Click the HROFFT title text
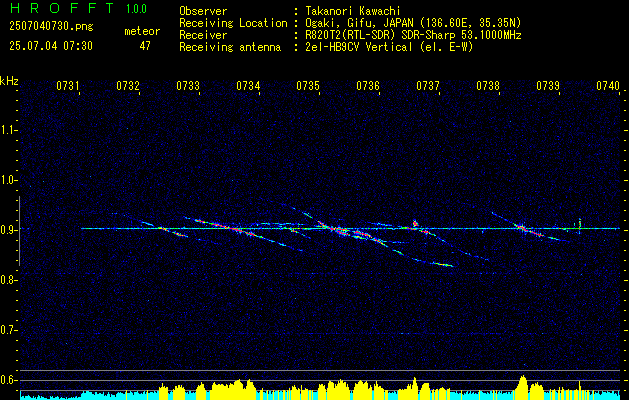 (62, 8)
